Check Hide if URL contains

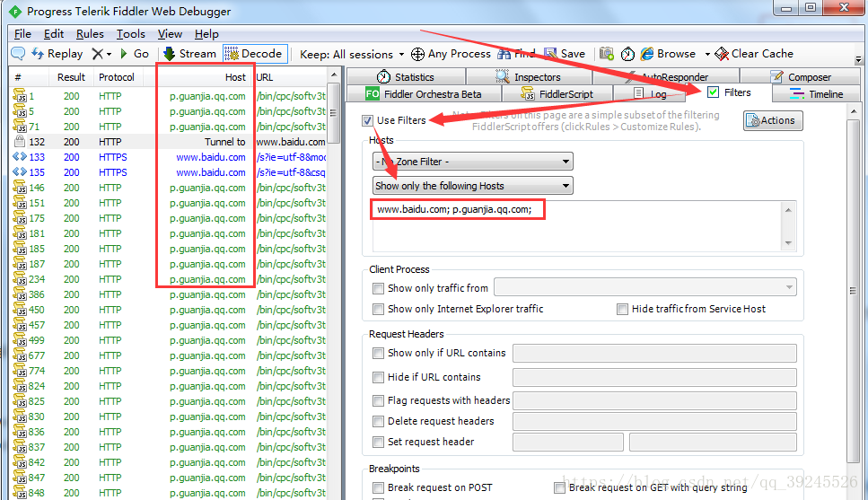coord(378,377)
